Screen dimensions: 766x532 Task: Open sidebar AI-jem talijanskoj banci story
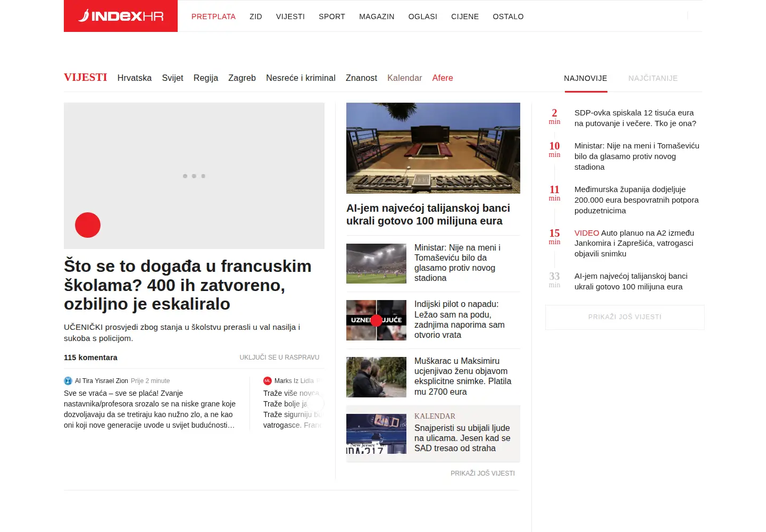pos(631,281)
